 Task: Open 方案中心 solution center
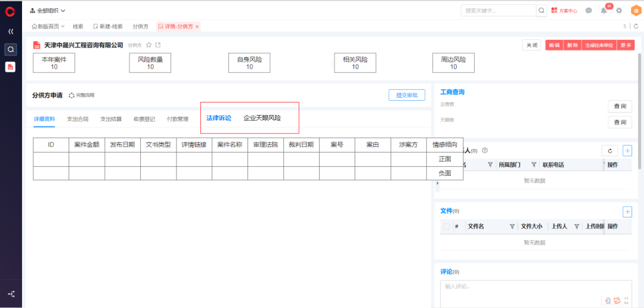(x=564, y=11)
